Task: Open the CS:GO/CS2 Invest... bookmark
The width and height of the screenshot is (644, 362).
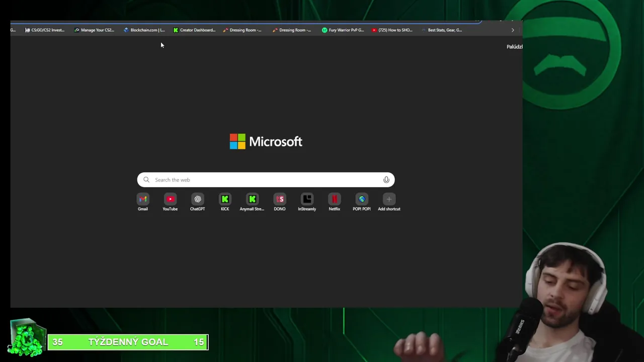Action: (45, 30)
